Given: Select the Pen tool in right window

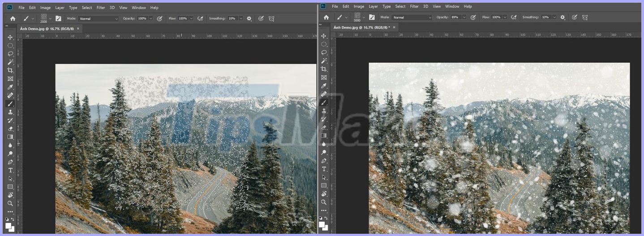Looking at the screenshot, I should coord(324,161).
